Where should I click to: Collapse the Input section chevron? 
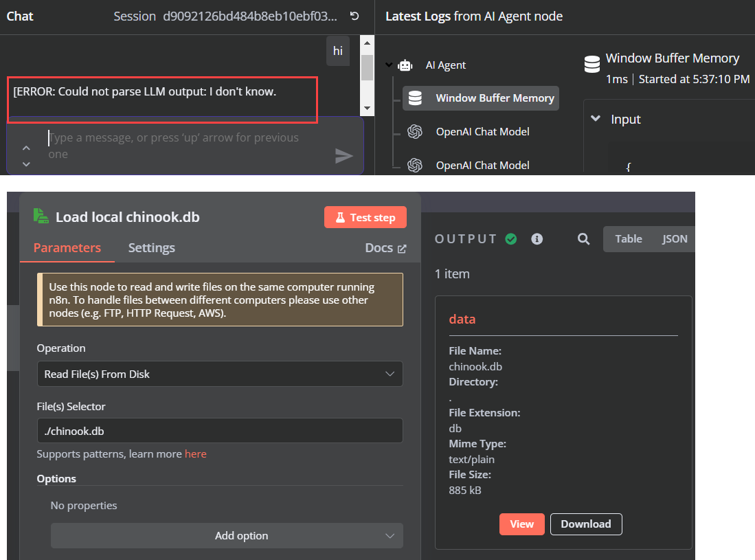[595, 118]
